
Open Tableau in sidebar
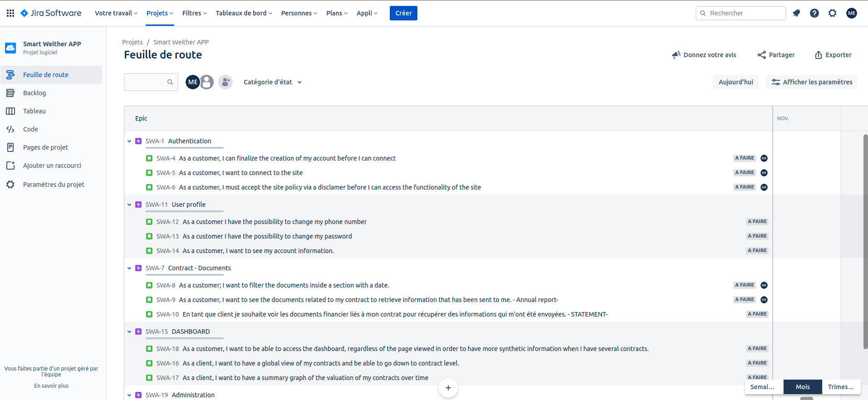point(51,111)
